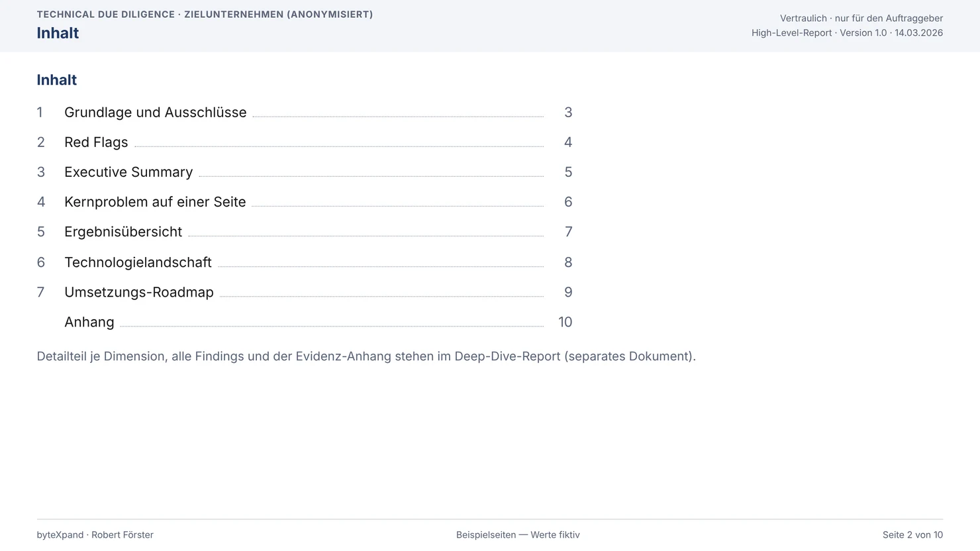Select 'Beispielseiten — Werte fiktiv' footer text
This screenshot has width=980, height=551.
(518, 535)
